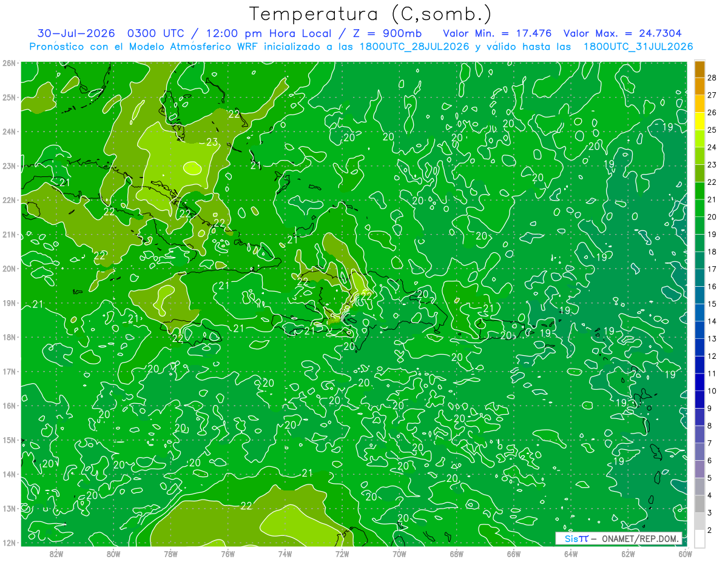728x562 pixels.
Task: Click the legend label "15" on color scale
Action: [x=712, y=304]
